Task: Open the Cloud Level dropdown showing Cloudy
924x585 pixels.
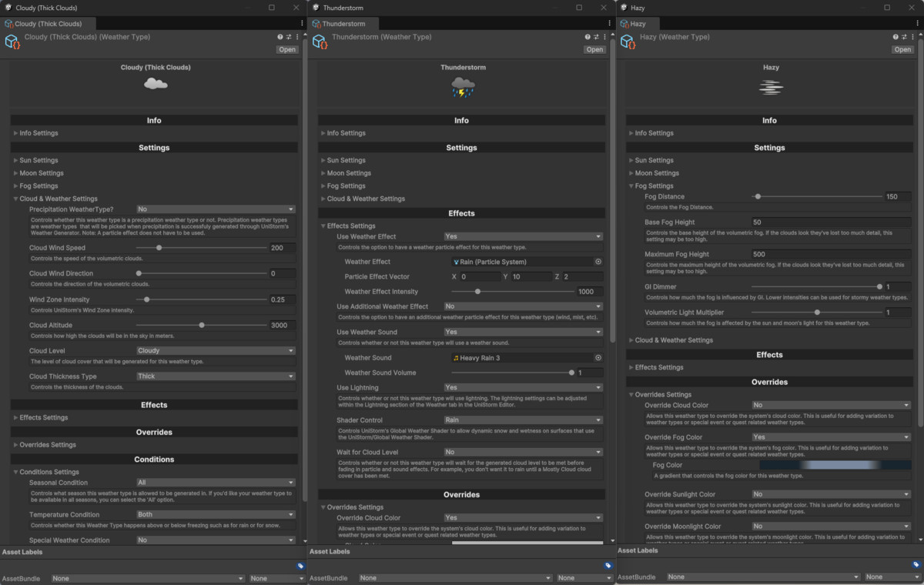Action: tap(216, 350)
